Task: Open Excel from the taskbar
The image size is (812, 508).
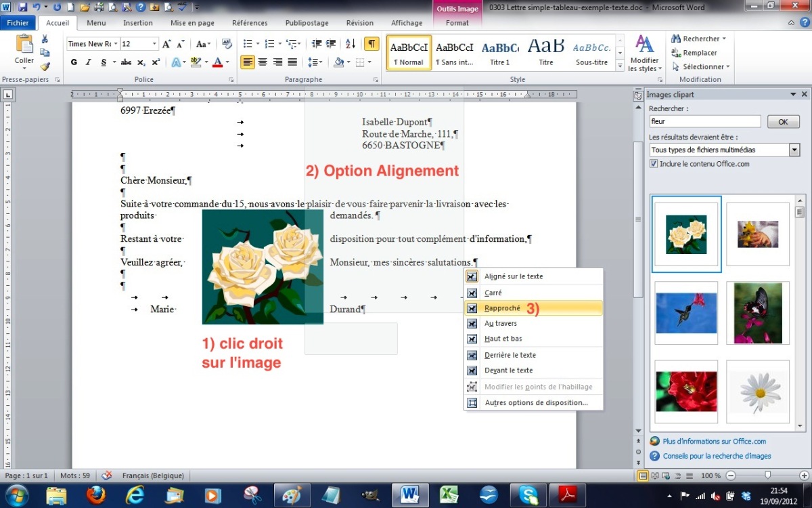Action: coord(449,496)
